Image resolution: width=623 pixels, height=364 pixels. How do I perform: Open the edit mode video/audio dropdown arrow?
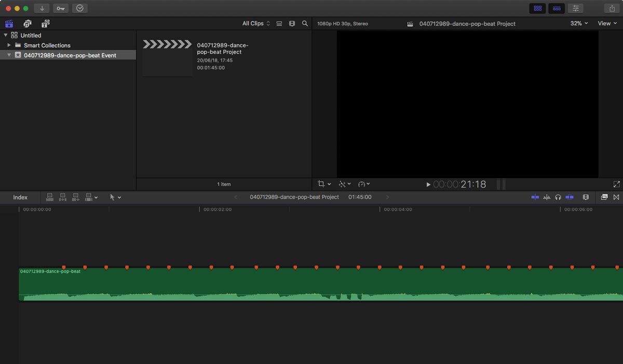tap(96, 198)
